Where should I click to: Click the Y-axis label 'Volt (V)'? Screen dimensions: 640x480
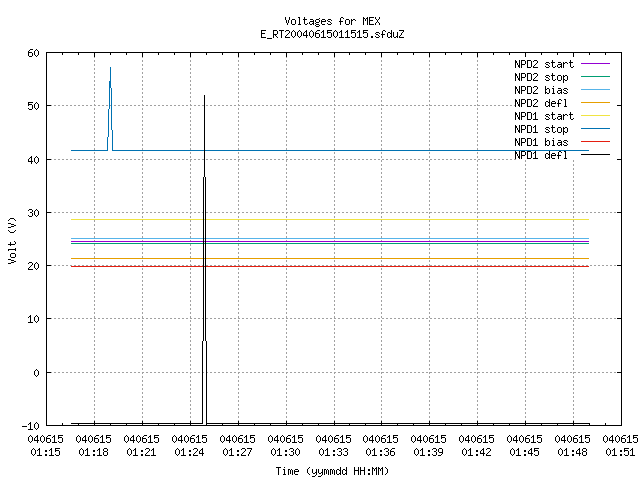(x=13, y=240)
